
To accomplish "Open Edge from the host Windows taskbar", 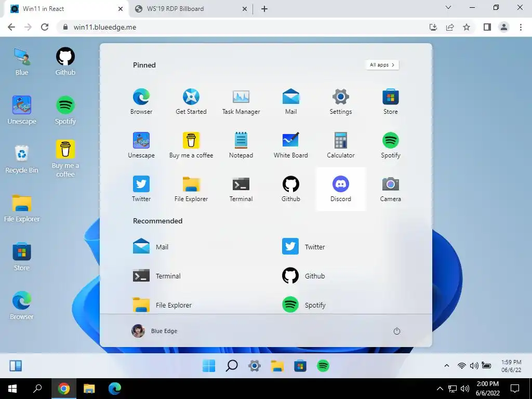I will (115, 389).
